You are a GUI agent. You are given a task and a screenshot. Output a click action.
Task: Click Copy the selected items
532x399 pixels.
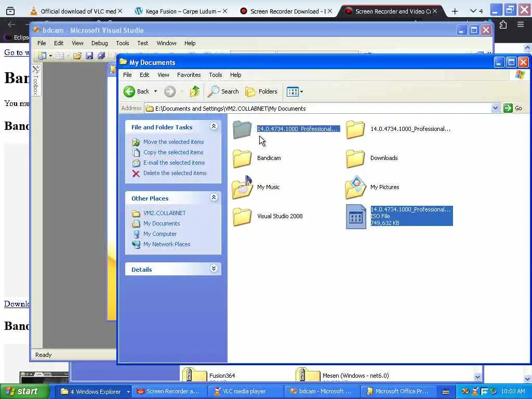(x=173, y=152)
